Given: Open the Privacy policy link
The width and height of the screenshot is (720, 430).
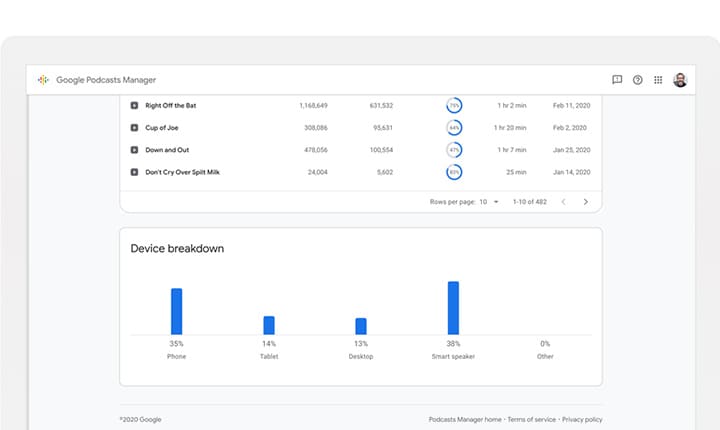Looking at the screenshot, I should [582, 420].
